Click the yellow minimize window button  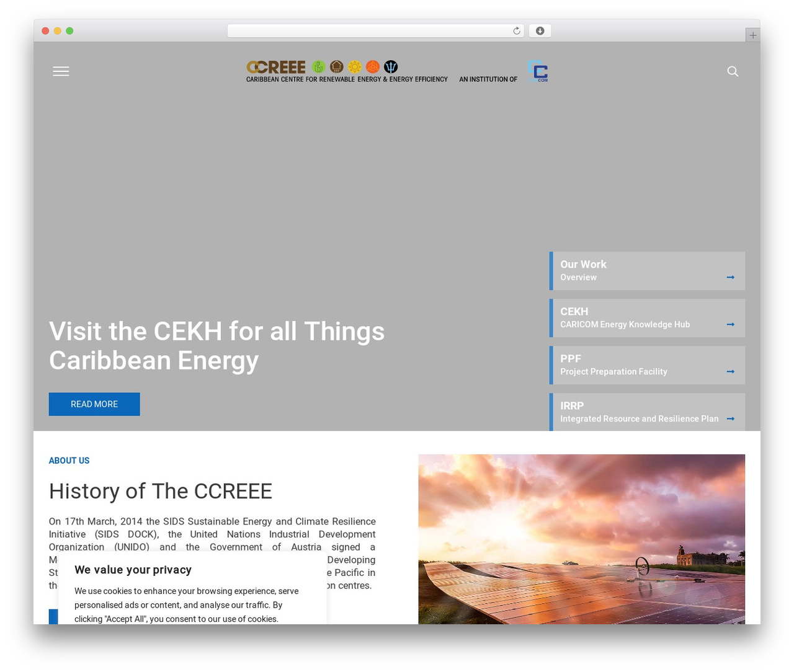tap(57, 31)
